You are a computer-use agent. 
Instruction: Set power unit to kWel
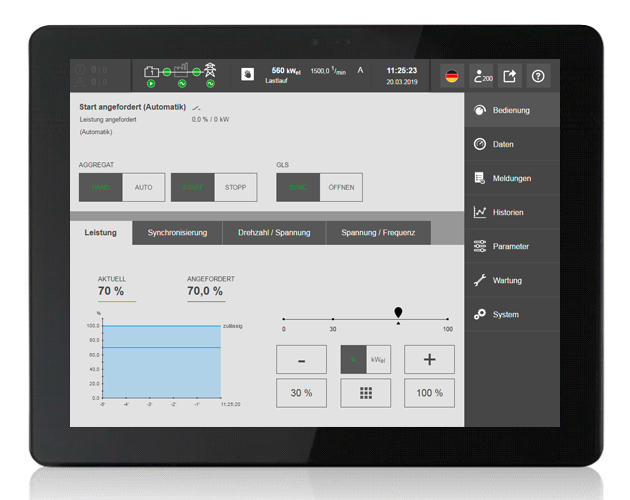pos(378,359)
